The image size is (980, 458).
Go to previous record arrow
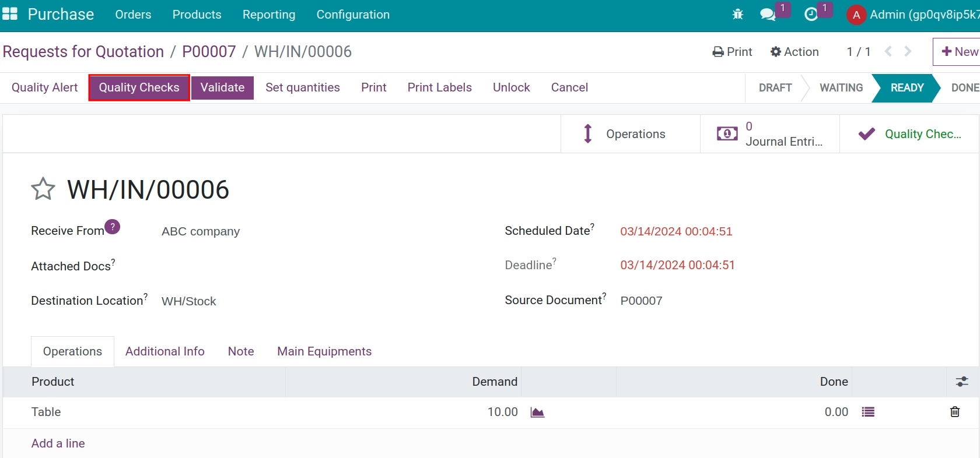[888, 51]
